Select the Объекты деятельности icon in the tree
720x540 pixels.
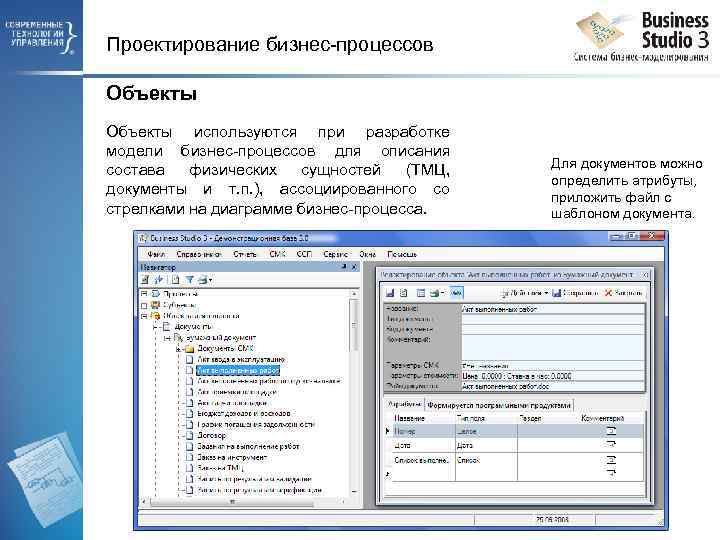[155, 316]
